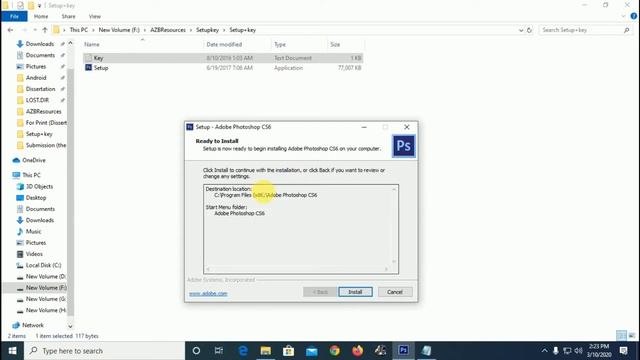Open New Volume (D:) in sidebar
Viewport: 640px width, 360px height.
point(45,276)
